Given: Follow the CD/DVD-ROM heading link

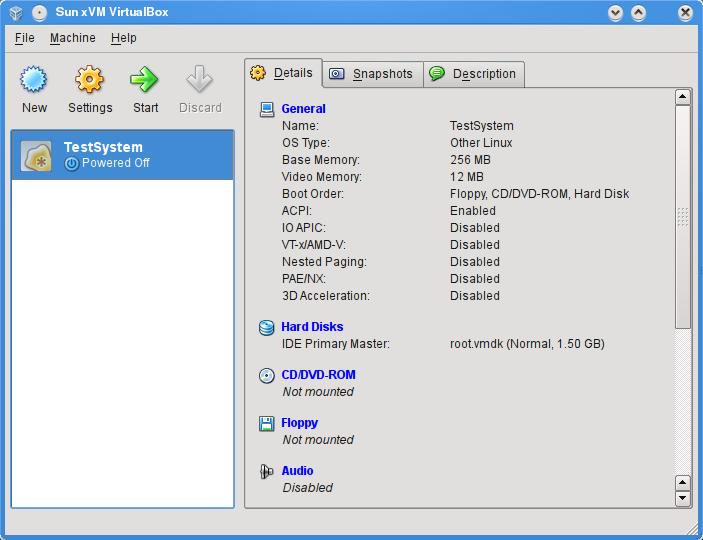Looking at the screenshot, I should [x=318, y=375].
